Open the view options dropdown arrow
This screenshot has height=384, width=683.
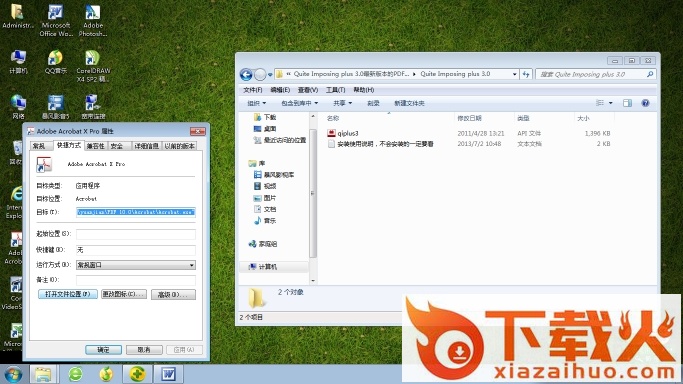[611, 103]
